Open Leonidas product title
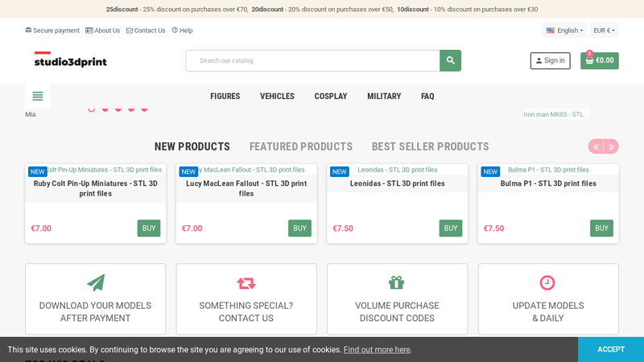 tap(397, 183)
